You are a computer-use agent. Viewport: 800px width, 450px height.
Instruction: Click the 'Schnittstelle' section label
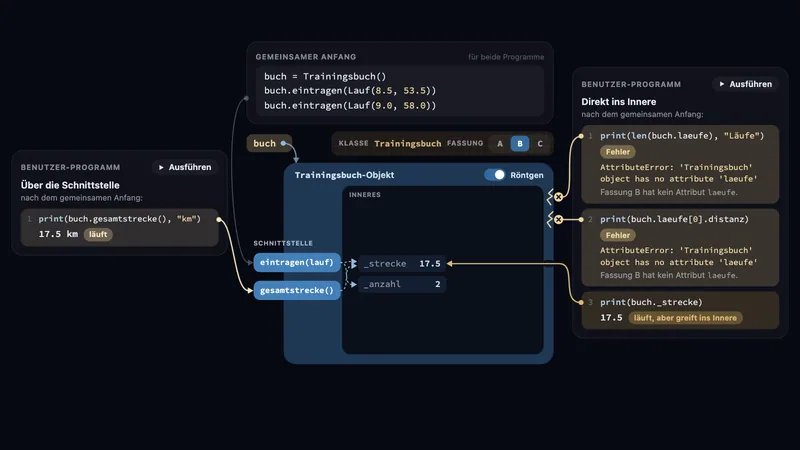(x=283, y=243)
